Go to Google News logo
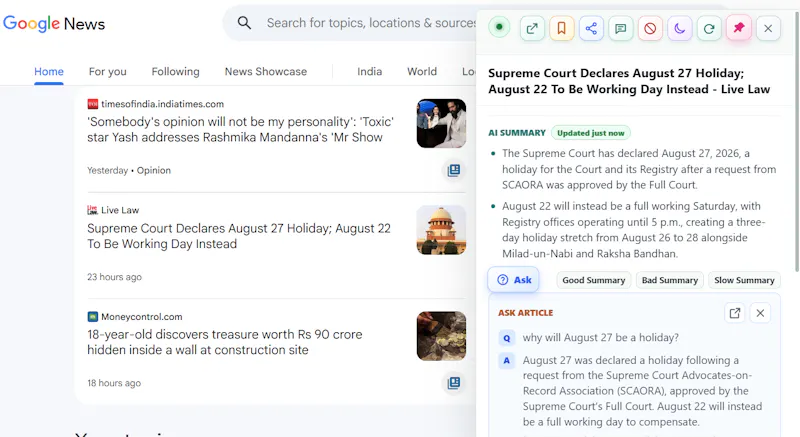 (54, 23)
